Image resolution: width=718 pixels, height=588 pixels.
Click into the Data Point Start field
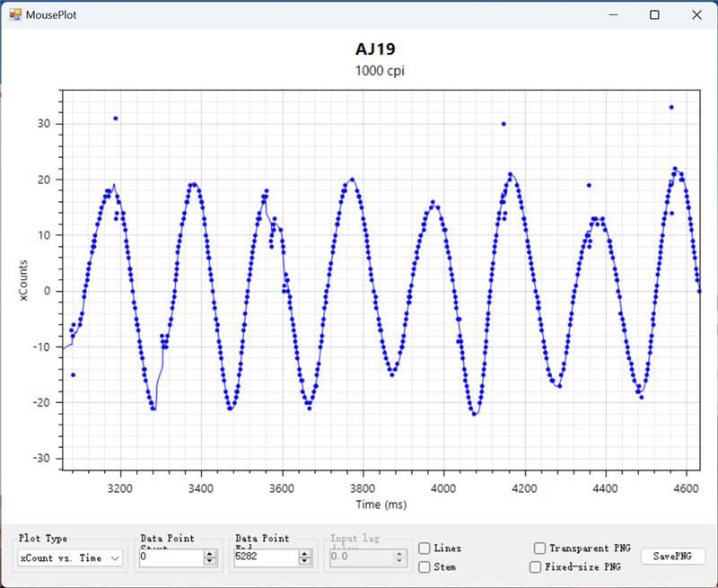(x=171, y=557)
